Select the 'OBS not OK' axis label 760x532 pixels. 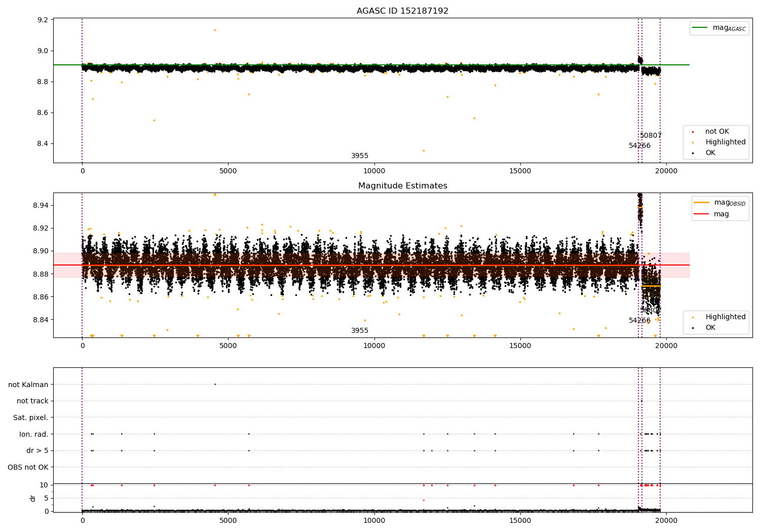pos(28,467)
